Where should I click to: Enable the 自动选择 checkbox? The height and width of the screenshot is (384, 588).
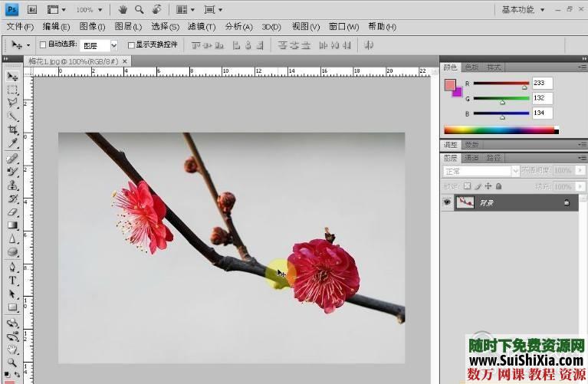pos(43,45)
